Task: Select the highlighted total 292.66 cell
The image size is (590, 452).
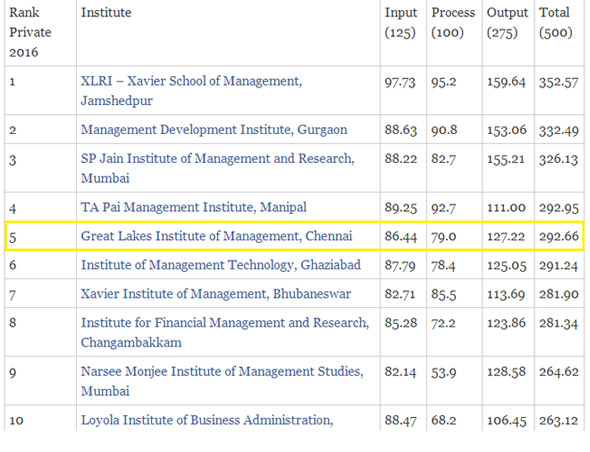Action: [x=559, y=236]
